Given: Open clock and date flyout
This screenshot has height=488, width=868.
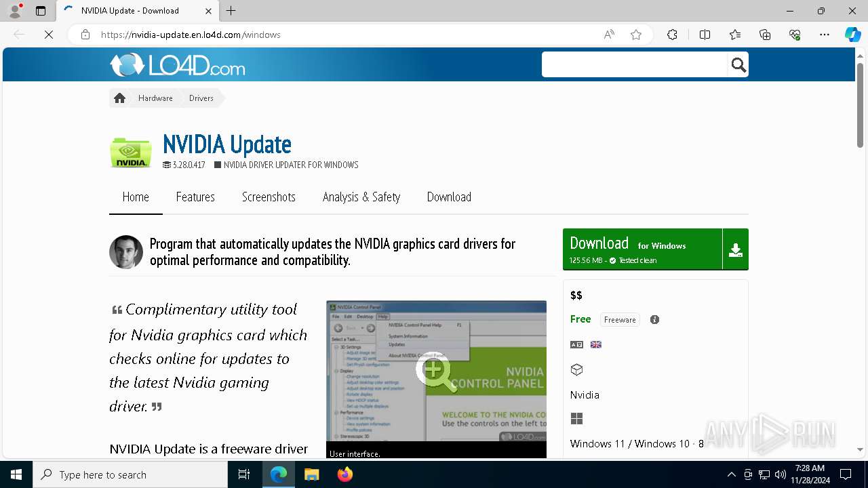Looking at the screenshot, I should (x=810, y=474).
